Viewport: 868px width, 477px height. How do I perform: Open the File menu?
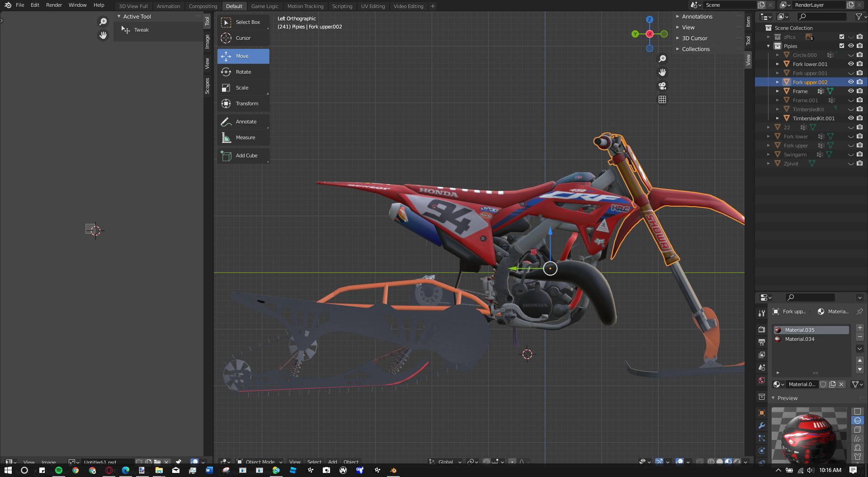(20, 5)
